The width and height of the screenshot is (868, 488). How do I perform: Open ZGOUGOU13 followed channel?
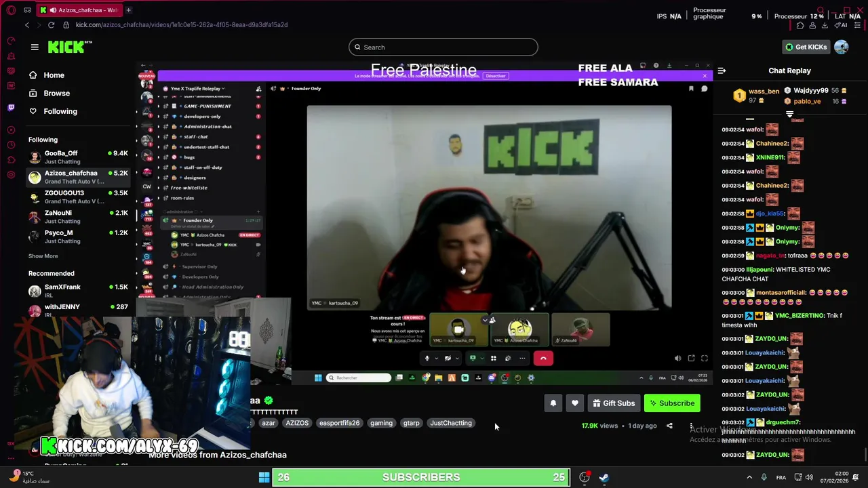[78, 197]
